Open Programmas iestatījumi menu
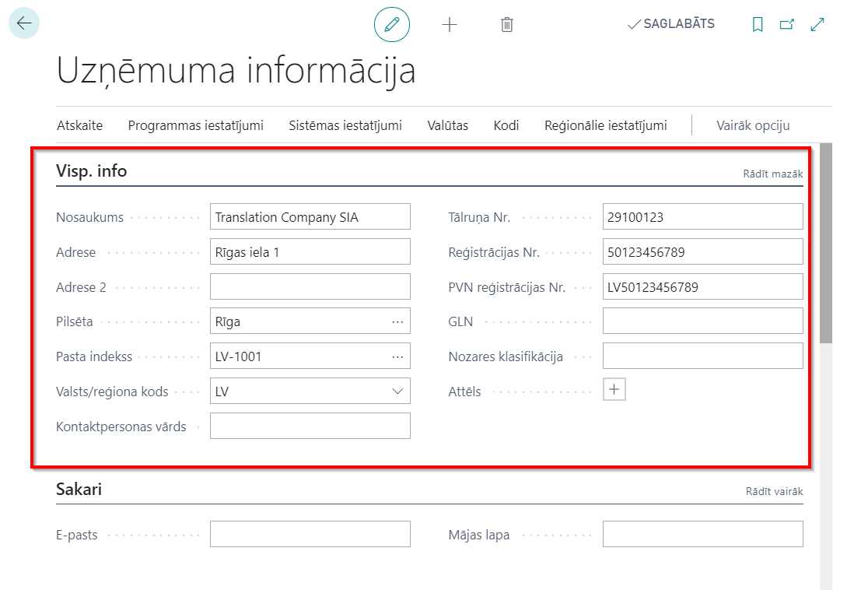868x590 pixels. (196, 126)
